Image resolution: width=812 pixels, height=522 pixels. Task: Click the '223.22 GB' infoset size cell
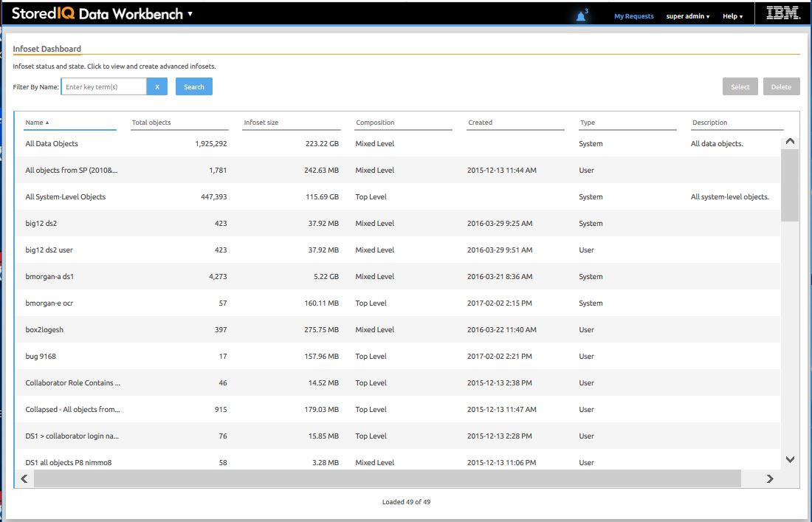click(322, 143)
